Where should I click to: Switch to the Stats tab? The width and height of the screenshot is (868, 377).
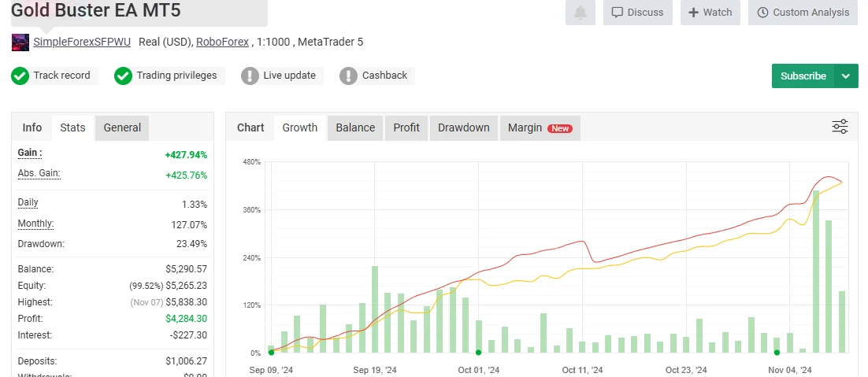pyautogui.click(x=72, y=128)
